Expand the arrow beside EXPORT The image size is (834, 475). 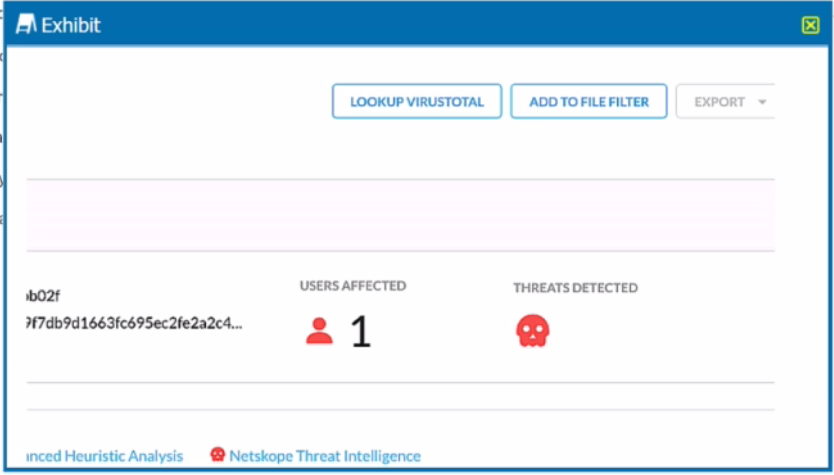(762, 102)
